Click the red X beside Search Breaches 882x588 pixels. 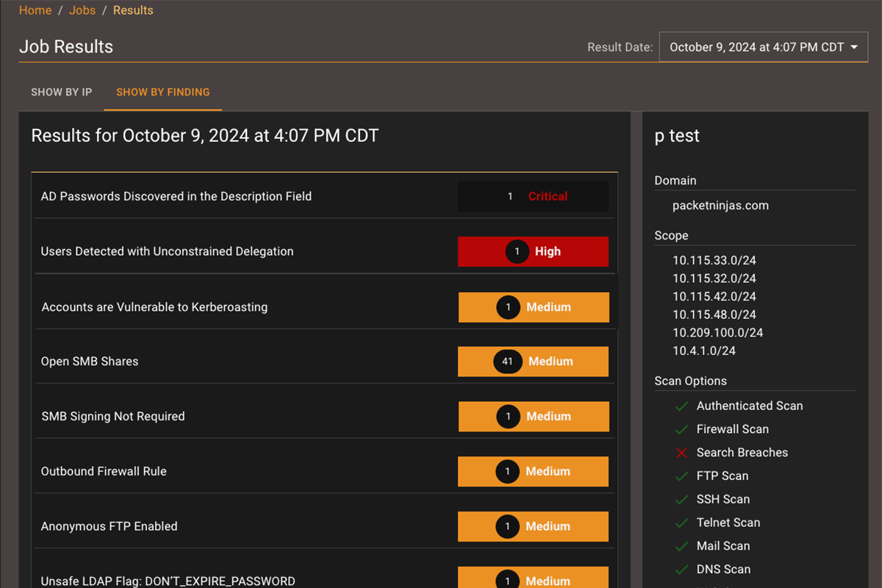681,453
